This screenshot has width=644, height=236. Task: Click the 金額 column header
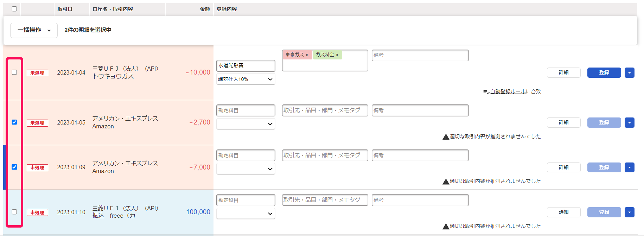pos(205,9)
